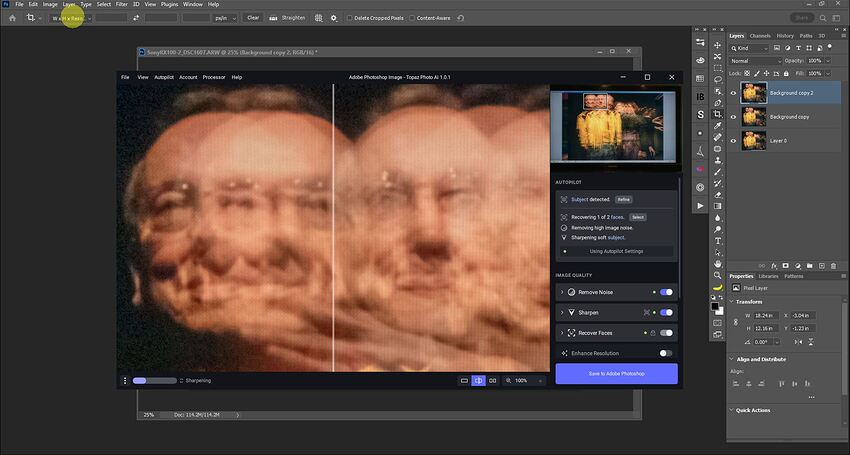This screenshot has height=455, width=850.
Task: Reset the crop with the undo arrow
Action: click(460, 18)
